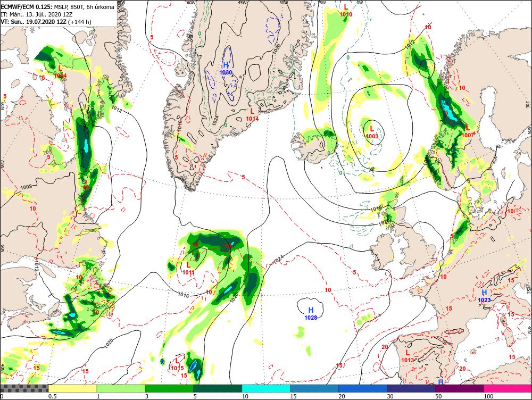Viewport: 532px width, 400px height.
Task: Pick the cyan 10–15 legend swatch
Action: click(x=266, y=388)
